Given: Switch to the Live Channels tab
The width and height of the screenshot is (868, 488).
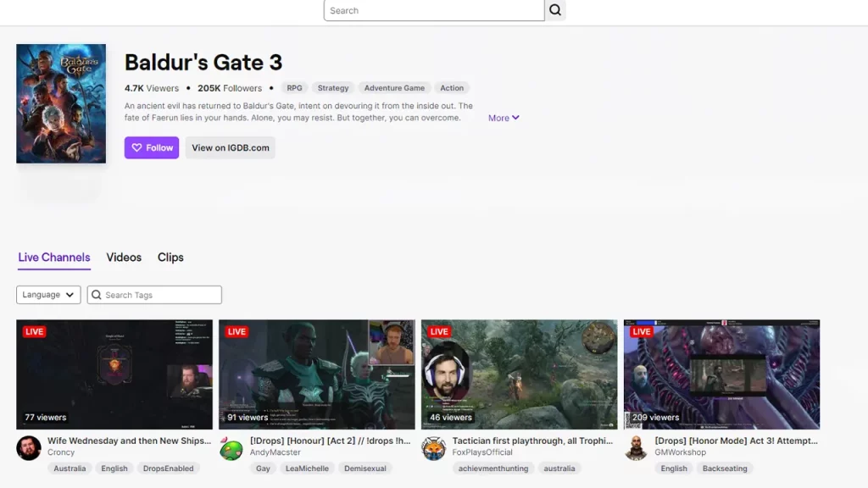Looking at the screenshot, I should pyautogui.click(x=54, y=258).
